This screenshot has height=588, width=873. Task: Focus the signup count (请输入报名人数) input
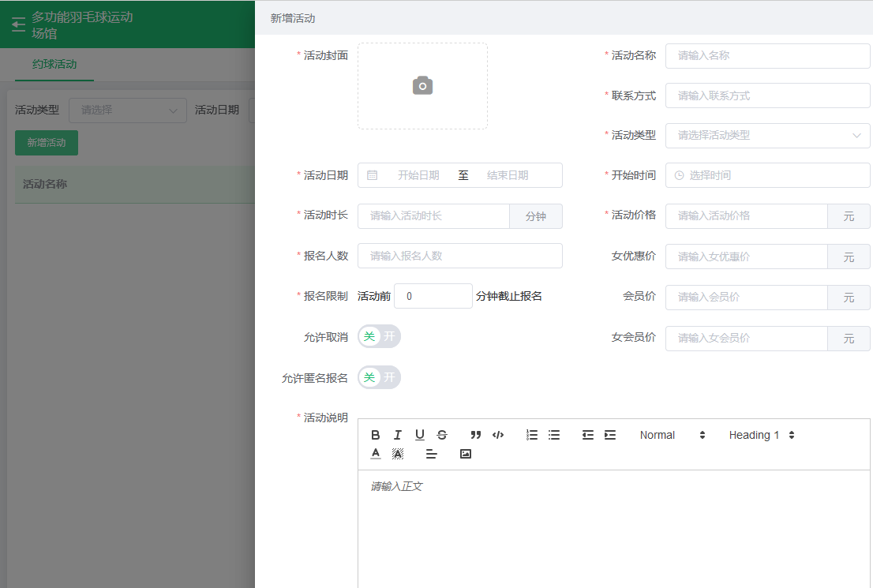tap(460, 257)
